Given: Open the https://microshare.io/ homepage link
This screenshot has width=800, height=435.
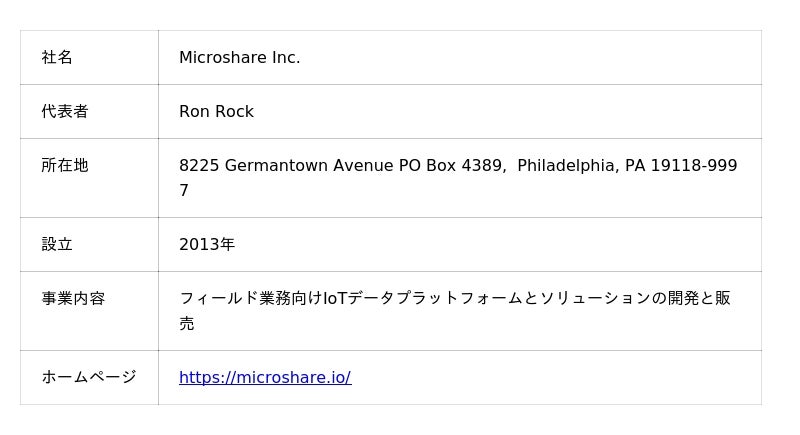Looking at the screenshot, I should 265,378.
